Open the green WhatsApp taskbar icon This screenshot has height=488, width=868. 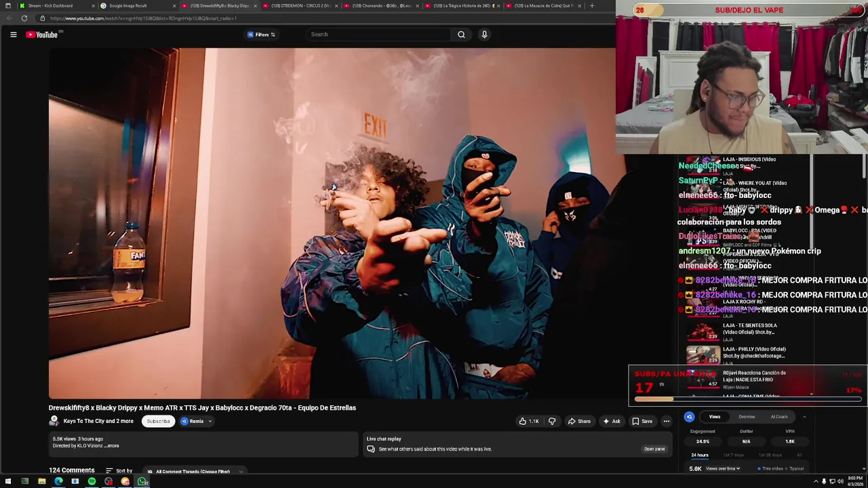tap(142, 481)
